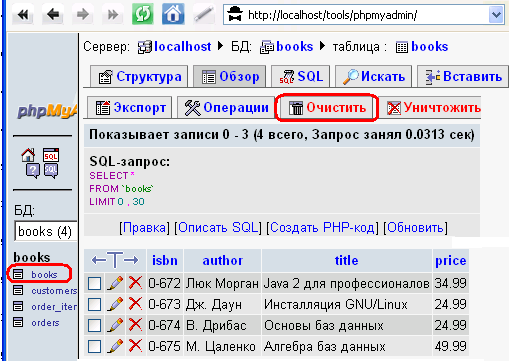Switch to the Структура tab

click(139, 77)
